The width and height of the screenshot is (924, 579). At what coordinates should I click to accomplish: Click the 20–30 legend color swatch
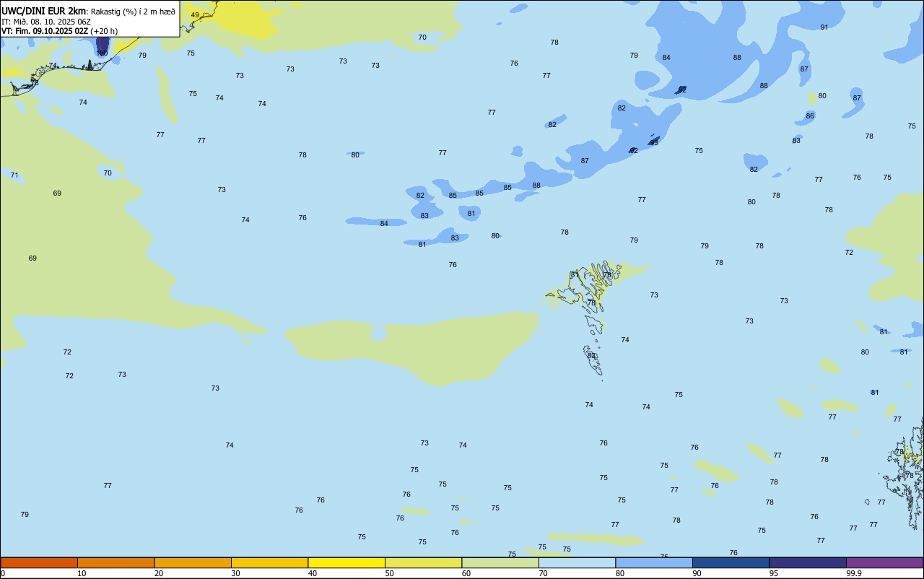pyautogui.click(x=193, y=562)
